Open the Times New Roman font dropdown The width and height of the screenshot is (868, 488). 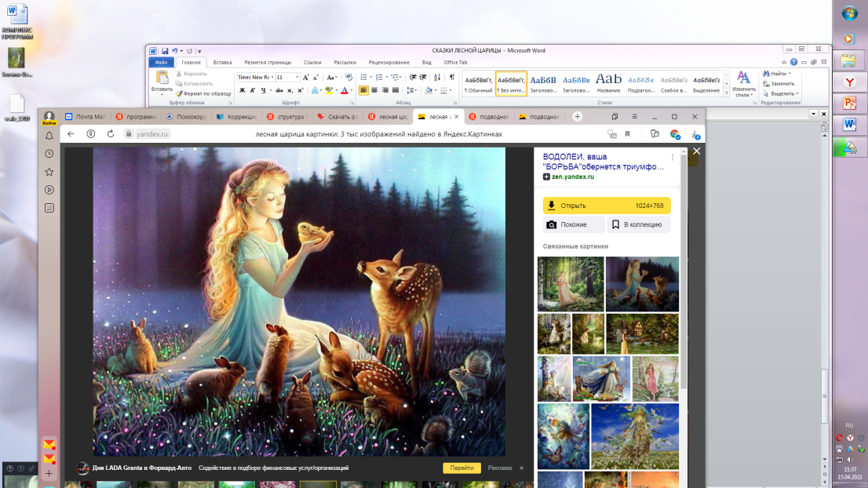(x=272, y=77)
